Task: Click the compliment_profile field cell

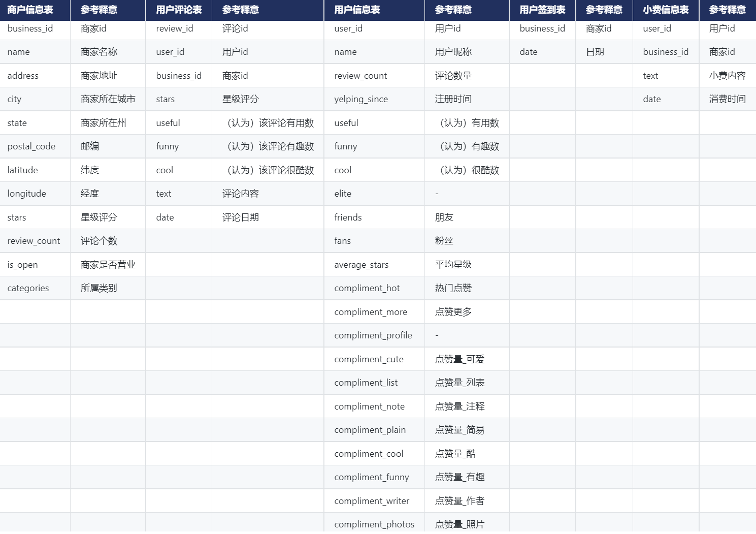Action: pyautogui.click(x=374, y=335)
